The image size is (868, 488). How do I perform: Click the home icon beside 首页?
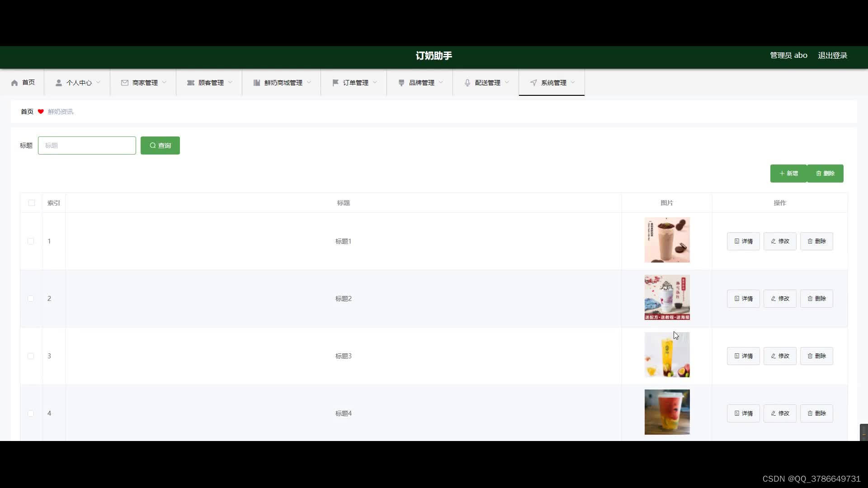click(x=14, y=83)
